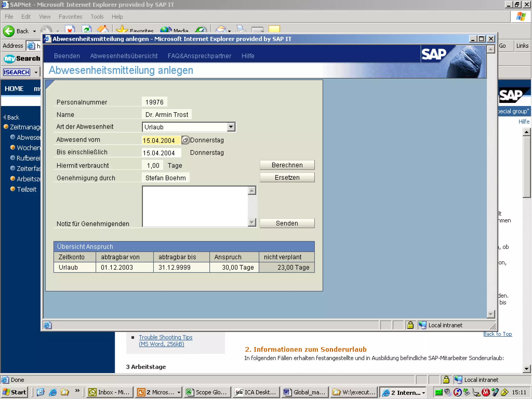
Task: Expand the 2 Micros… taskbar group
Action: (179, 392)
